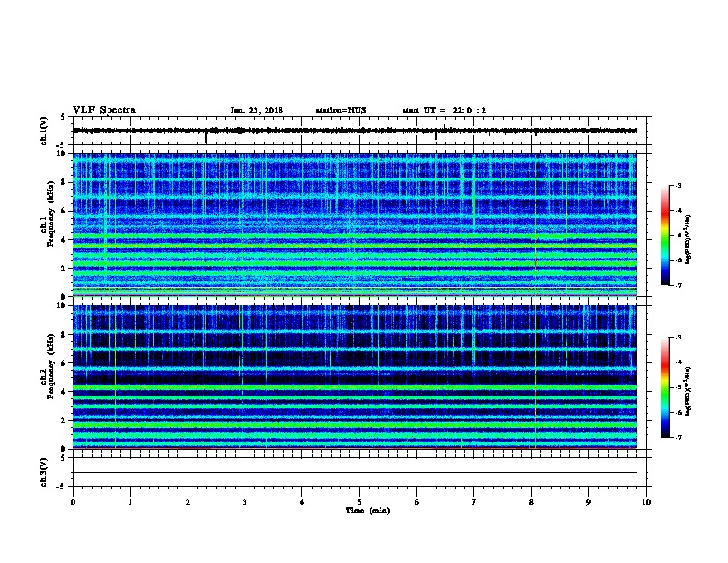This screenshot has height=563, width=728.
Task: Click the time axis tick label '8'
Action: (x=531, y=502)
